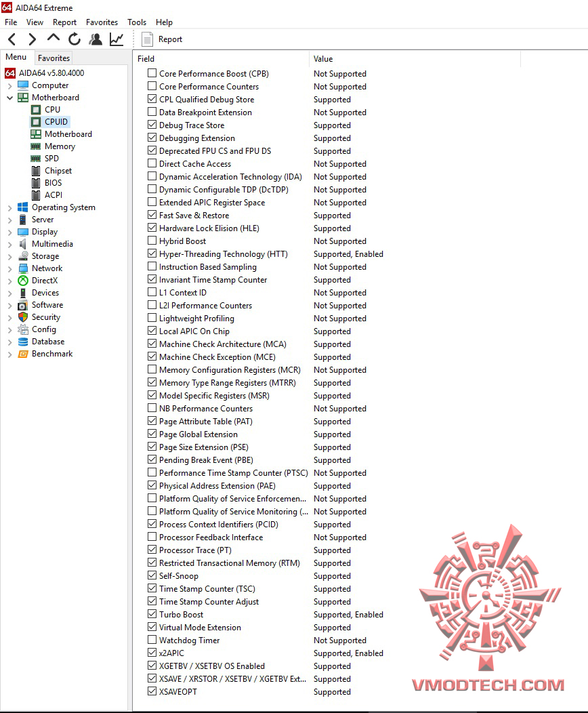Select the ACPI chip icon

[x=36, y=195]
